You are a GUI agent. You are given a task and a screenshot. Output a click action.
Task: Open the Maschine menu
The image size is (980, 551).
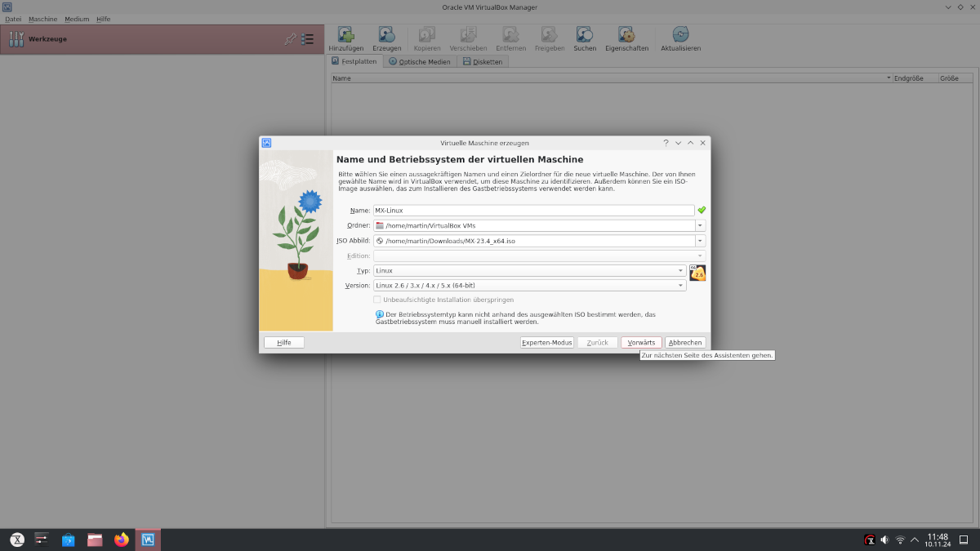pyautogui.click(x=42, y=19)
